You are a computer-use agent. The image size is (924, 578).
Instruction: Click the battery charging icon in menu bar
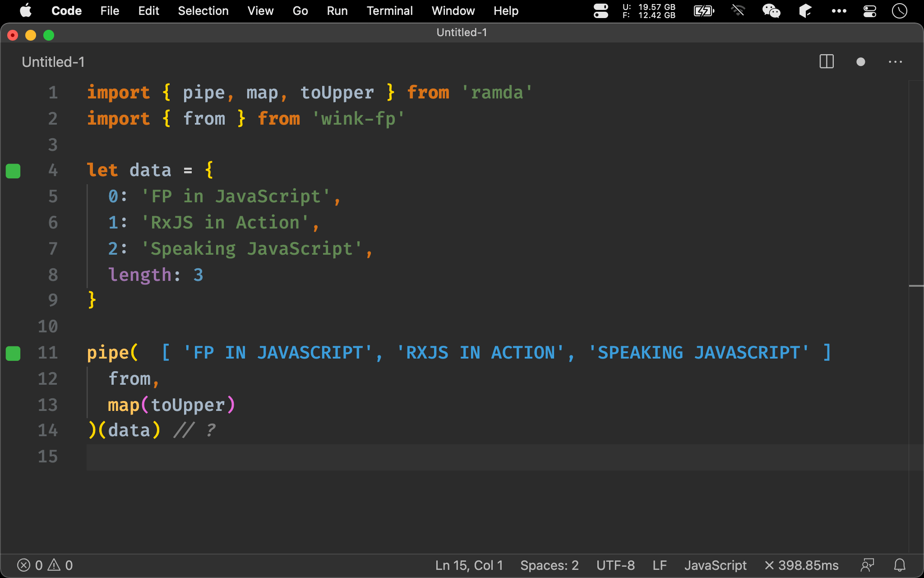[704, 11]
